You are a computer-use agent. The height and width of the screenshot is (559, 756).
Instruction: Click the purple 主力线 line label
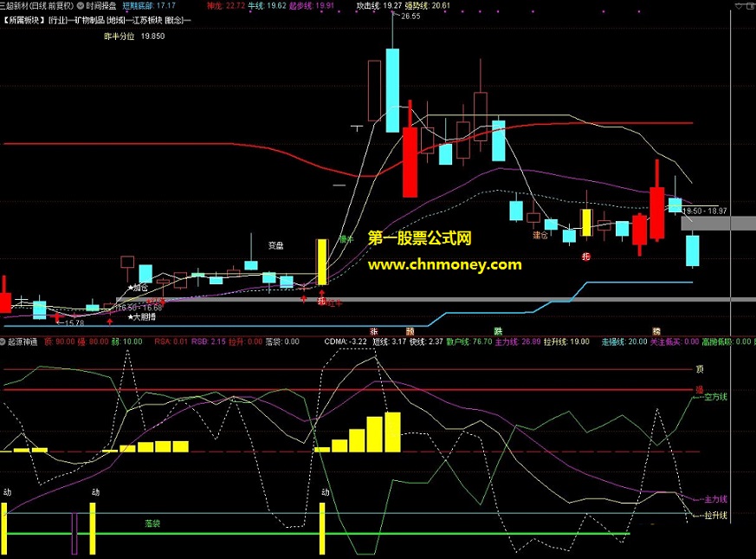715,499
